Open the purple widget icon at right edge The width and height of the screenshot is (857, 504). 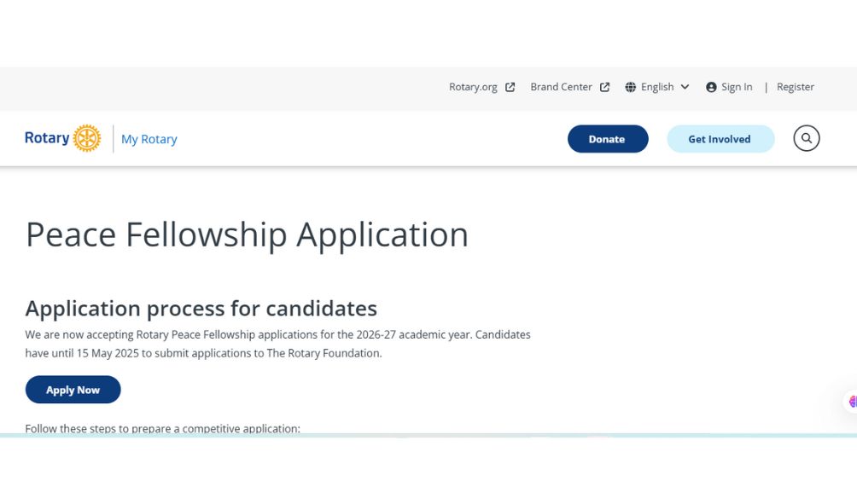pos(852,402)
